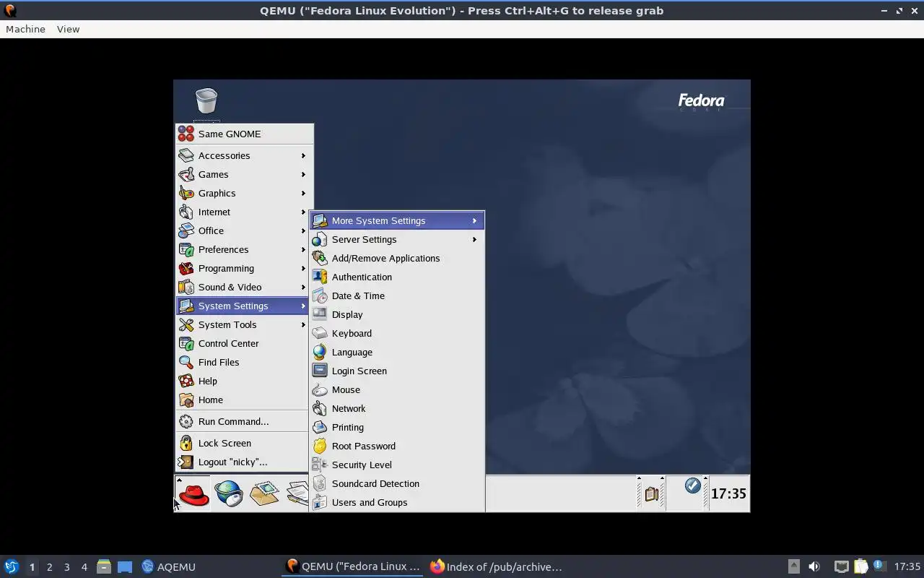The image size is (924, 578).
Task: Open the host application launcher icon
Action: point(11,566)
